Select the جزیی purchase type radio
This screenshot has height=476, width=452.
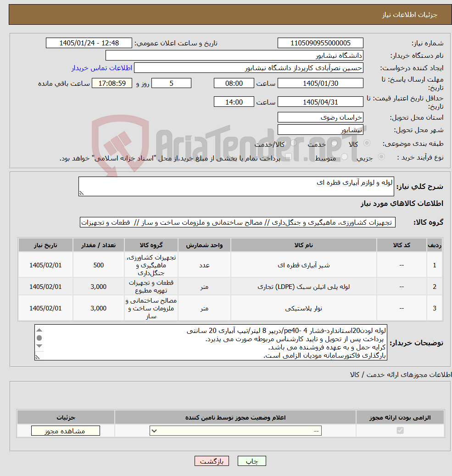click(381, 157)
